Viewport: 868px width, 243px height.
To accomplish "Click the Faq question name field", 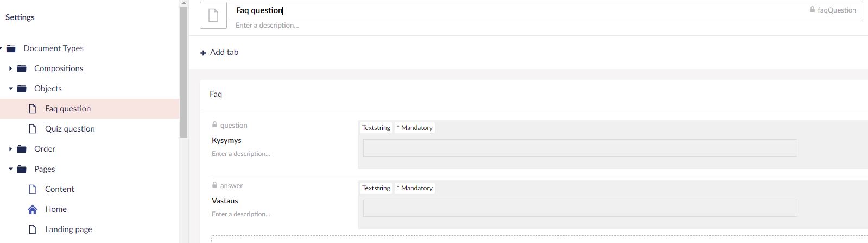I will (518, 10).
